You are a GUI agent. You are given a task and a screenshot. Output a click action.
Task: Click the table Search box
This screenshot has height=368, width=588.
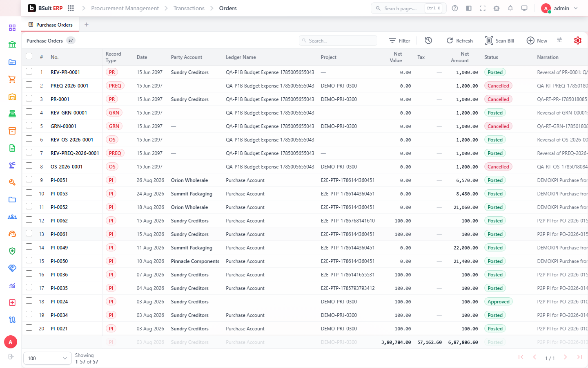338,40
